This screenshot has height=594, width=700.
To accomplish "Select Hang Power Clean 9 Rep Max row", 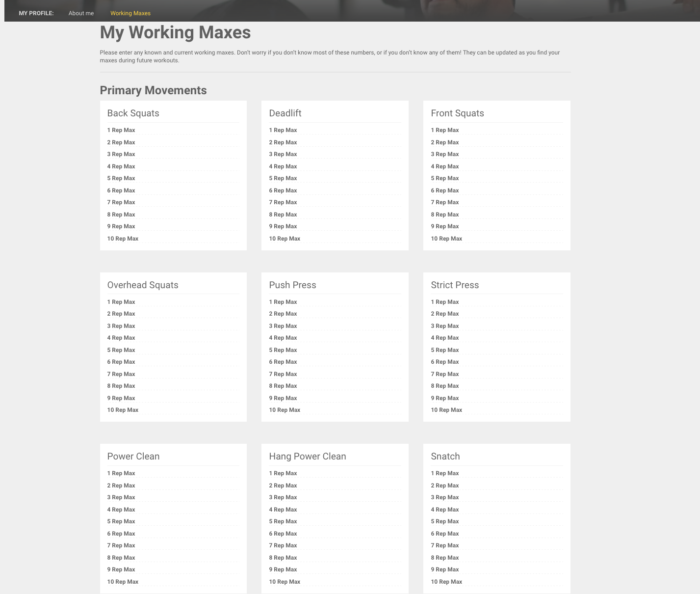I will [x=335, y=569].
